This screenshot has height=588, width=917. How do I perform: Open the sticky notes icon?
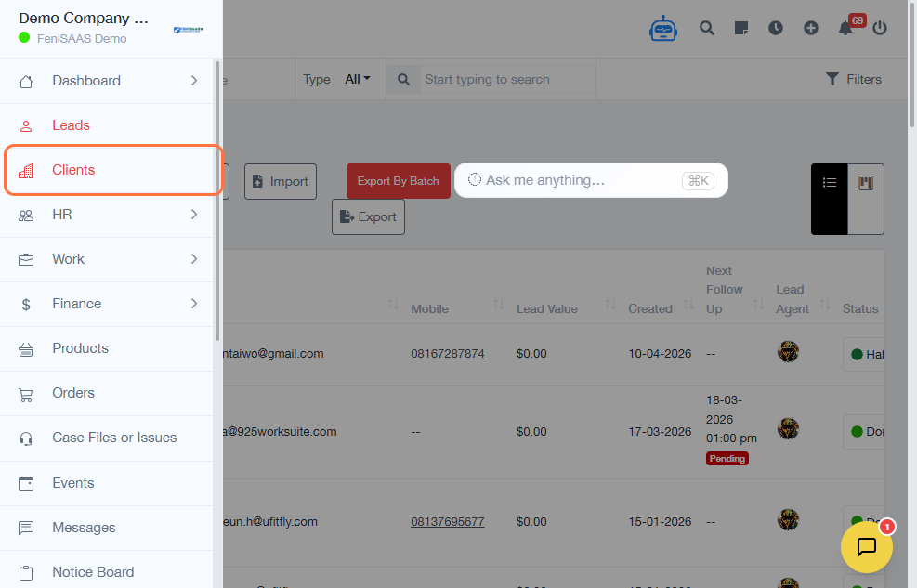point(741,28)
